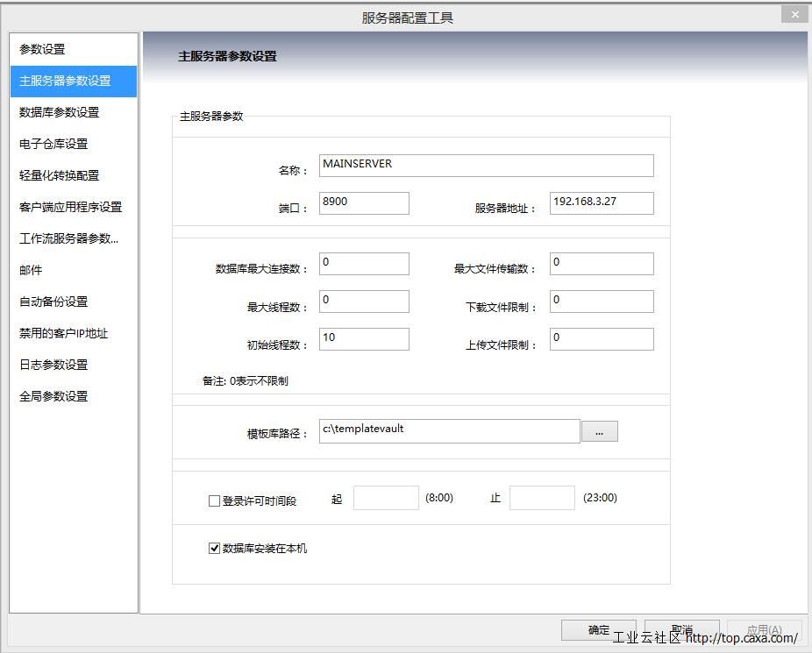
Task: Switch to 日志参数设置 page
Action: point(53,365)
